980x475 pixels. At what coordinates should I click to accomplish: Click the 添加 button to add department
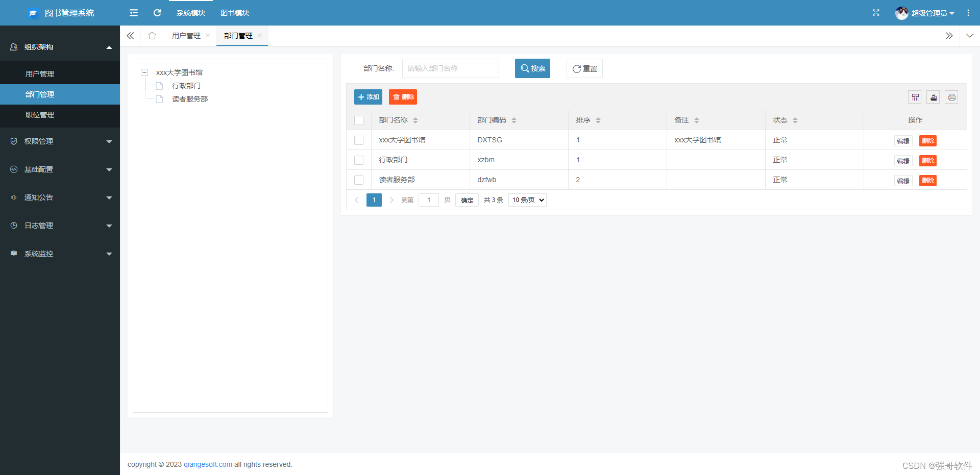coord(368,96)
